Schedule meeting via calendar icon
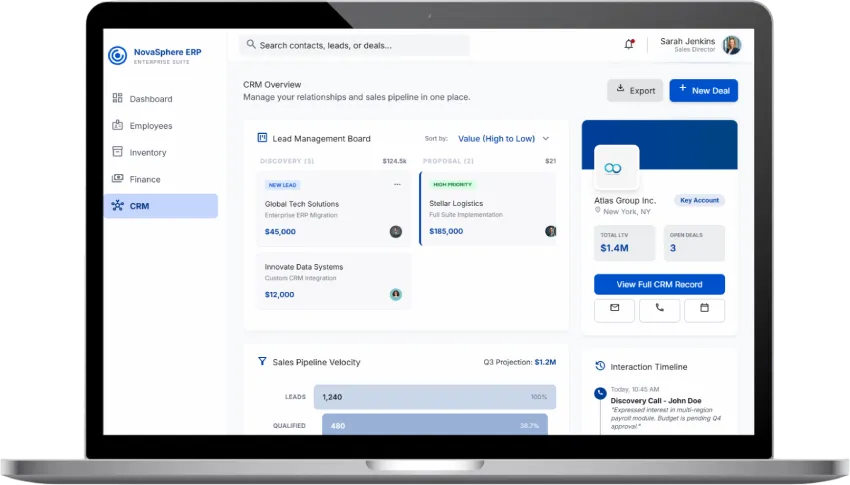Viewport: 850px width, 485px height. click(x=704, y=311)
